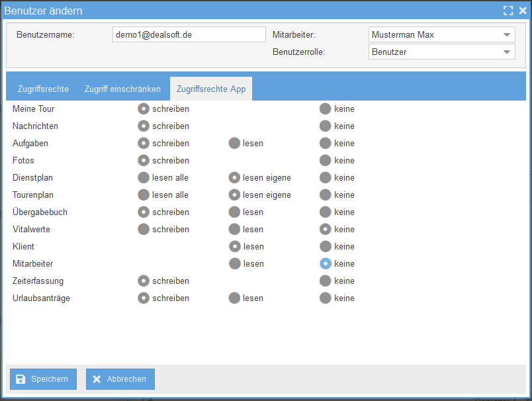This screenshot has height=401, width=532.
Task: Close the Benutzer ändern dialog
Action: (522, 11)
